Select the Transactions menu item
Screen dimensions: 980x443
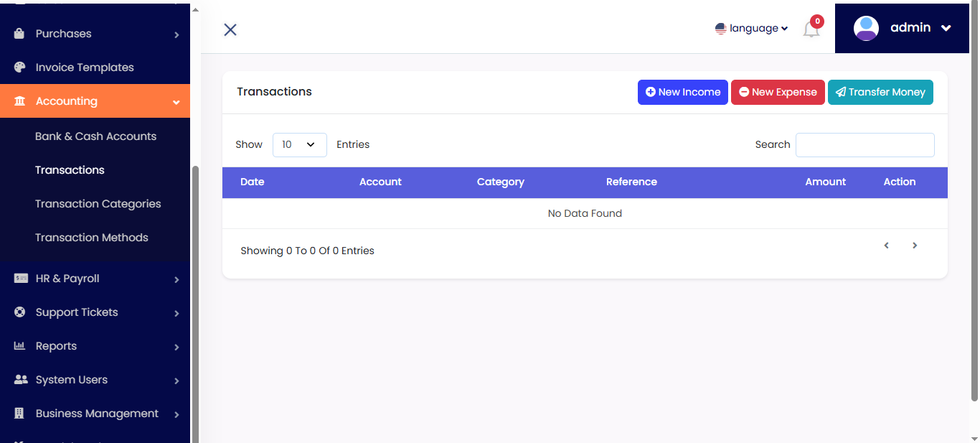pyautogui.click(x=70, y=170)
